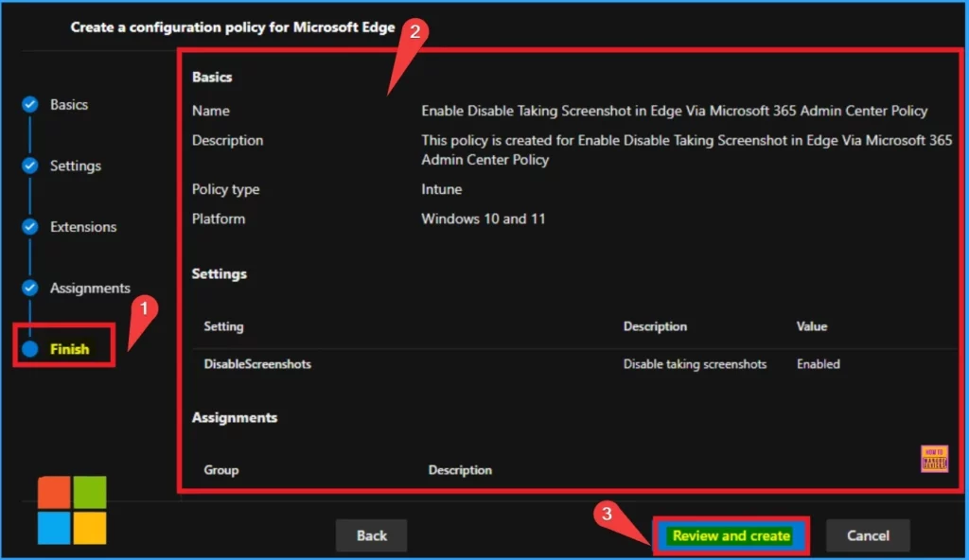Click the Extensions step checkmark icon
Viewport: 969px width, 560px height.
point(29,227)
